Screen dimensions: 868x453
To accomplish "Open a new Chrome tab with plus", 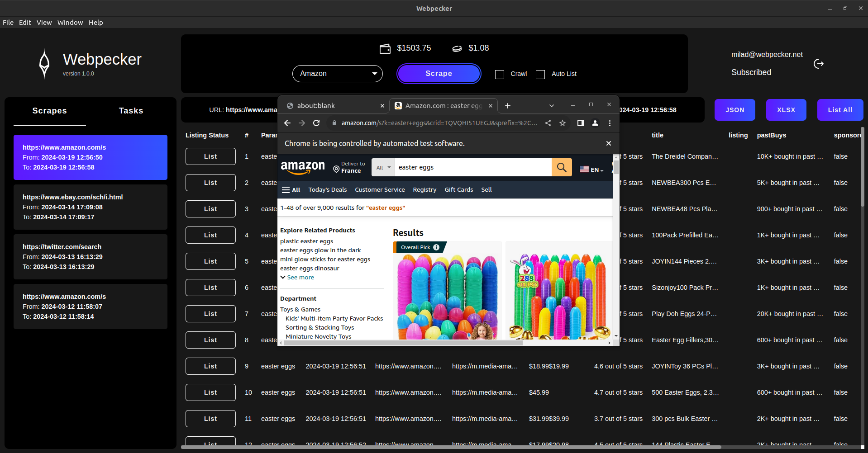I will 508,106.
